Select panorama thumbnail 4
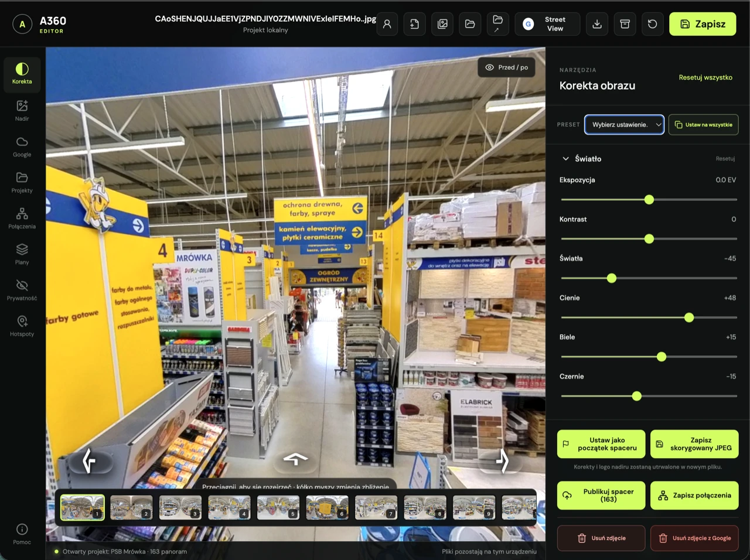750x560 pixels. click(x=229, y=507)
